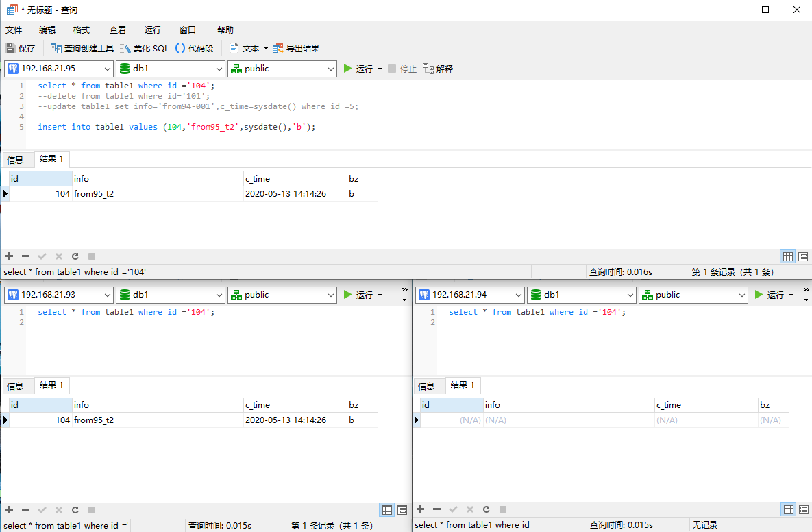The image size is (812, 532).
Task: Open the View (查看) menu
Action: click(118, 30)
